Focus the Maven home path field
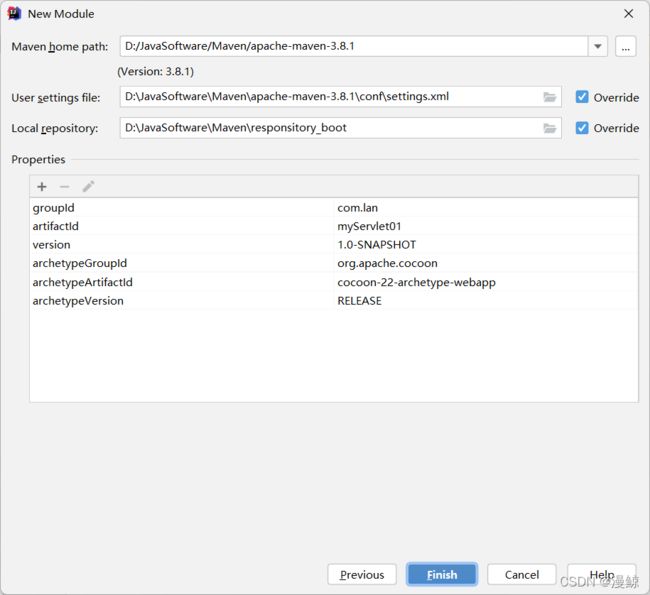This screenshot has height=595, width=650. [x=354, y=46]
